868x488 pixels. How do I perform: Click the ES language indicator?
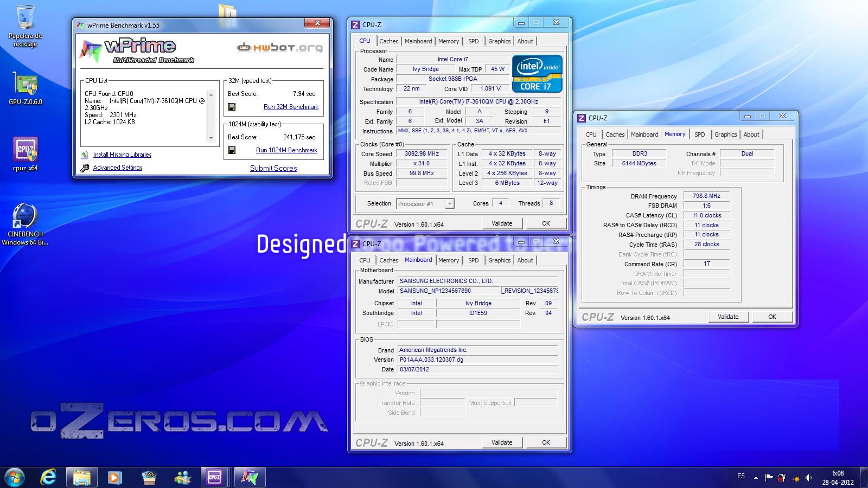point(741,476)
